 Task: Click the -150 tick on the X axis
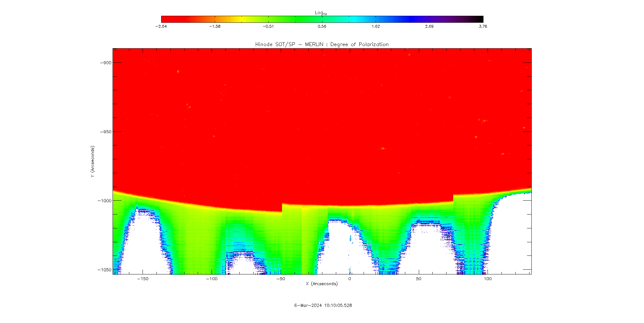tap(143, 279)
